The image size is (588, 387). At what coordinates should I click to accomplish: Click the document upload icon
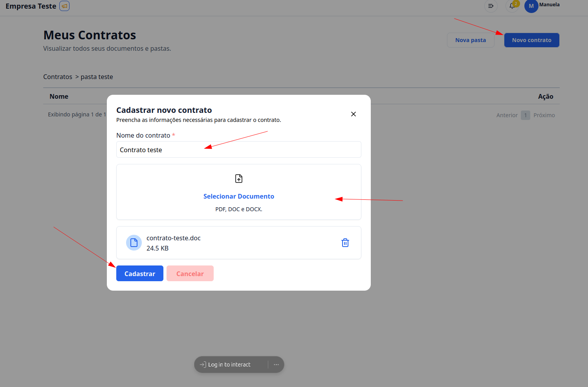(x=239, y=179)
